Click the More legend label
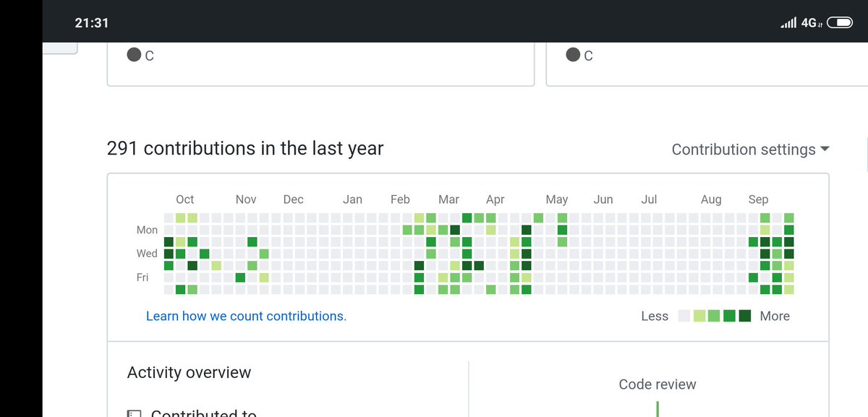Viewport: 868px width, 417px height. click(775, 316)
